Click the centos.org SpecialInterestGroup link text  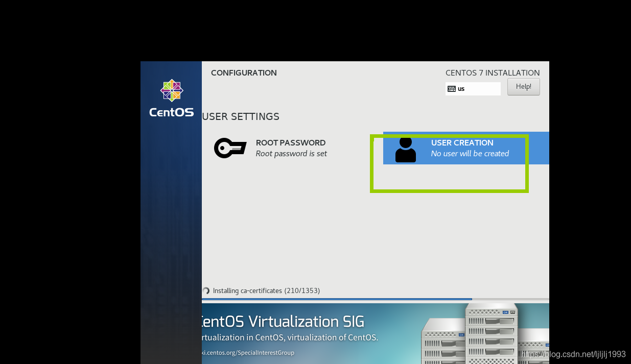tap(248, 353)
